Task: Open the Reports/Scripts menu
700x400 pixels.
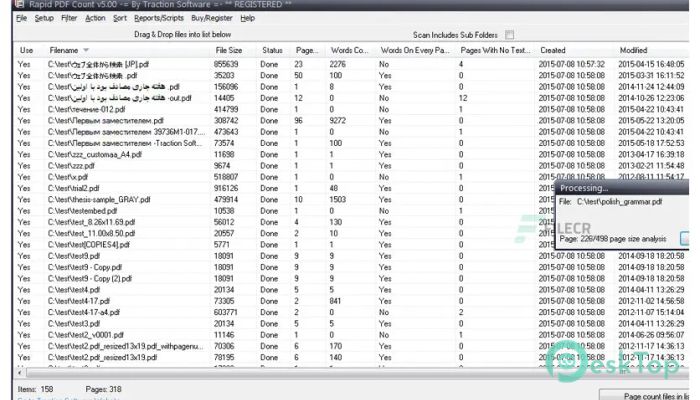Action: [x=159, y=18]
